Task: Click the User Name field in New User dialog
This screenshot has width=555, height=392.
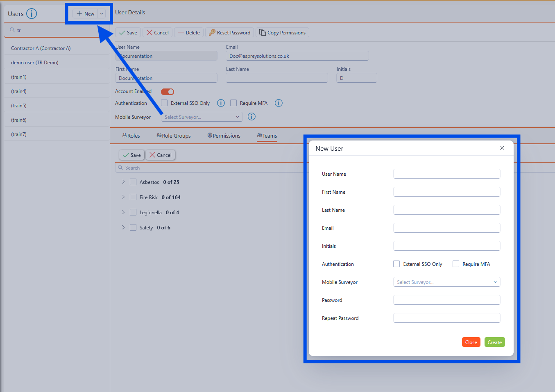Action: coord(446,174)
